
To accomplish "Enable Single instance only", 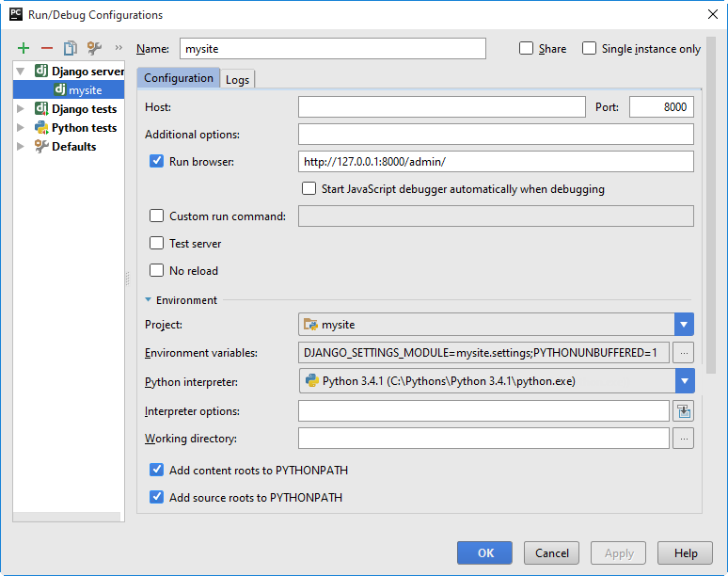I will click(x=589, y=48).
